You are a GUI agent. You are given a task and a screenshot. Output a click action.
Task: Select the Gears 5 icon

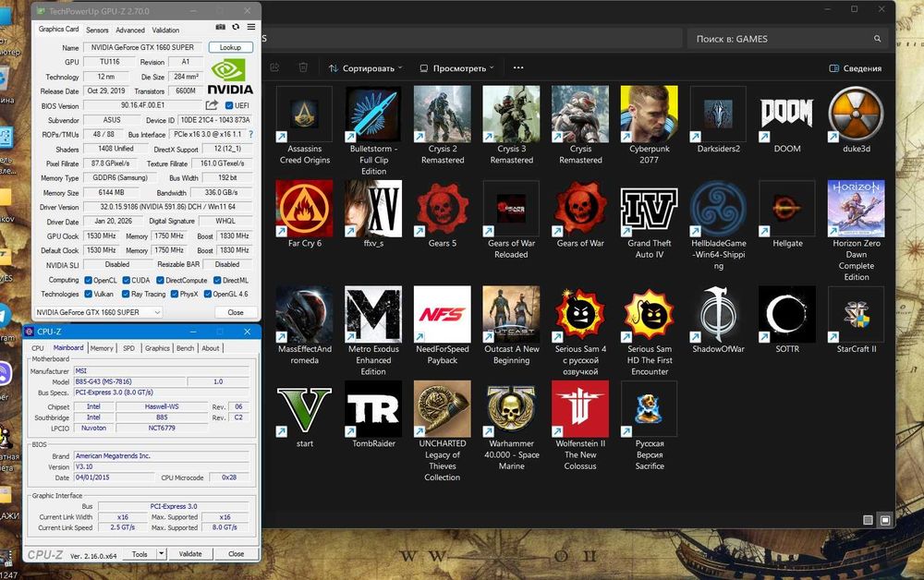(x=442, y=209)
